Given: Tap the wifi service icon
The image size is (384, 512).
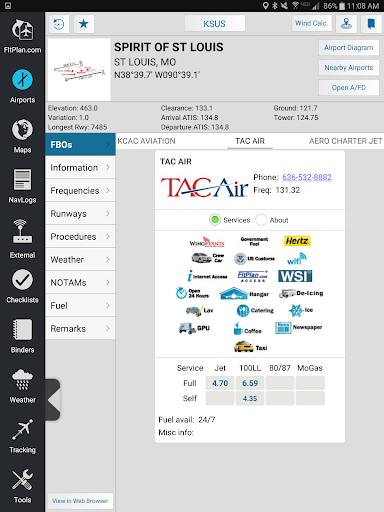Looking at the screenshot, I should (x=296, y=258).
